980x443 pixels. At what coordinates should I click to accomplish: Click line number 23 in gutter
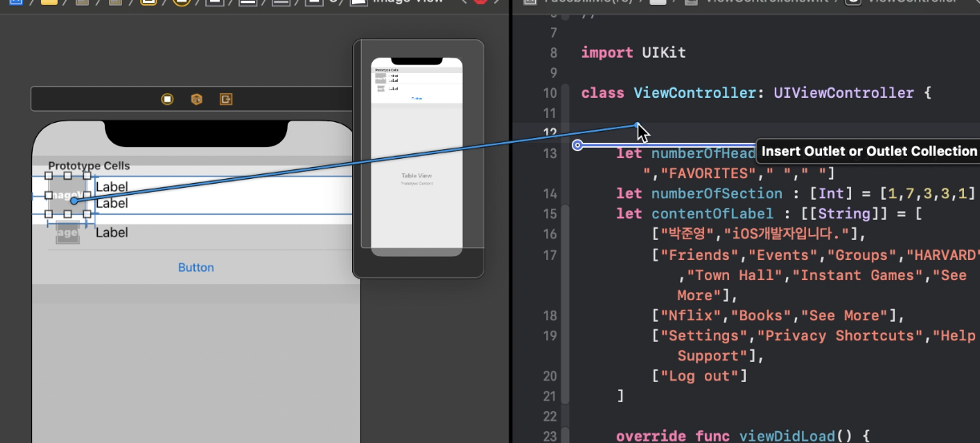tap(549, 437)
